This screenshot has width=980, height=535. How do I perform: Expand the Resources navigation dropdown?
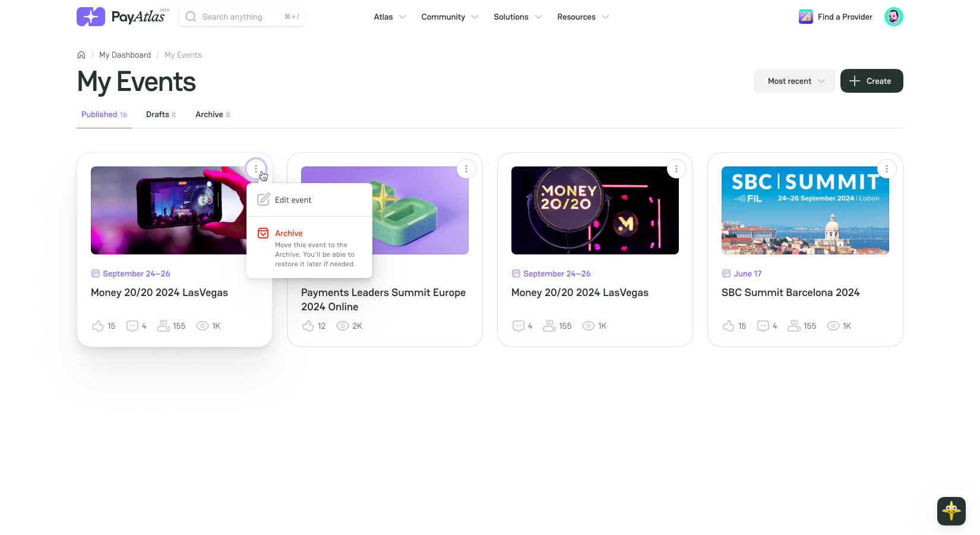583,17
